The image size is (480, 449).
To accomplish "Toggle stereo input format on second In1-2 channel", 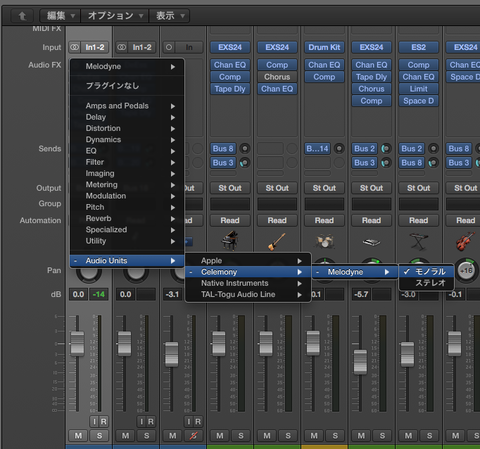I will pyautogui.click(x=122, y=47).
